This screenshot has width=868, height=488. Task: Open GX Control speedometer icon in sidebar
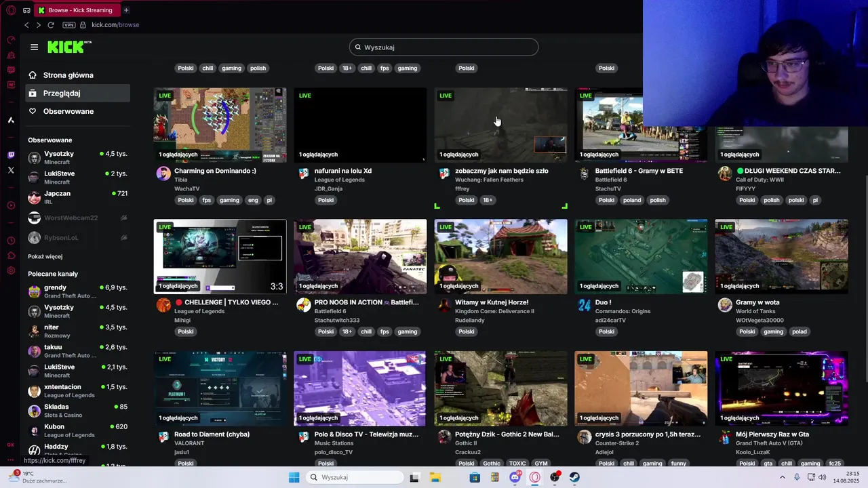point(11,40)
